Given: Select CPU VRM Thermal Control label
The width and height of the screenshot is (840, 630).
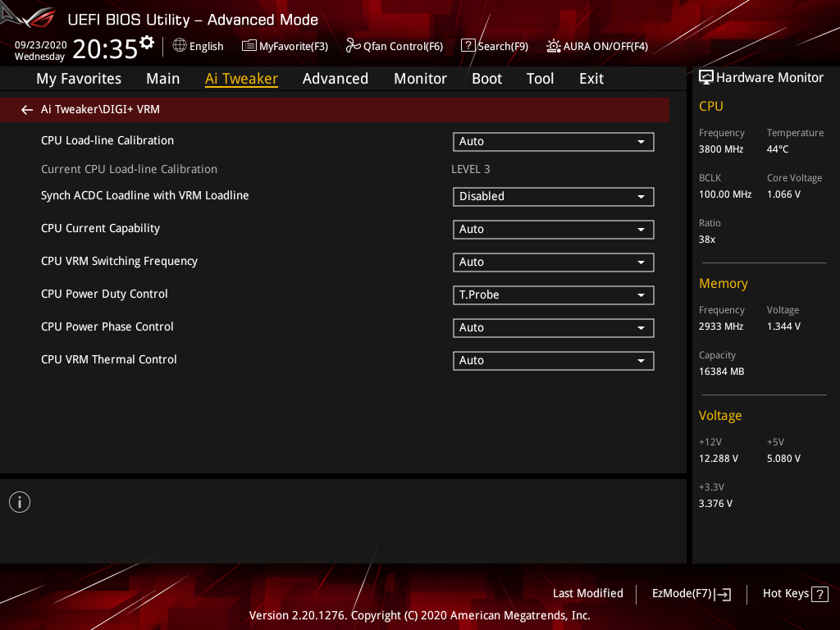Looking at the screenshot, I should click(109, 359).
